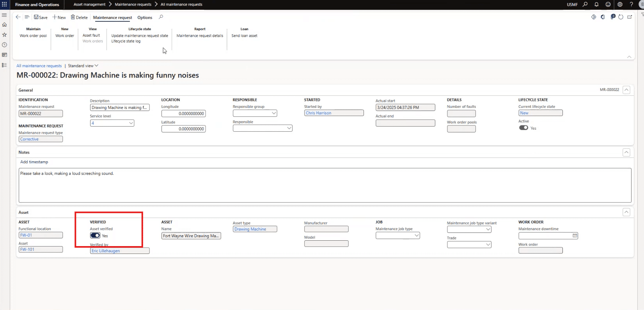Open the Maintenance job type dropdown
The height and width of the screenshot is (310, 644).
pyautogui.click(x=417, y=236)
